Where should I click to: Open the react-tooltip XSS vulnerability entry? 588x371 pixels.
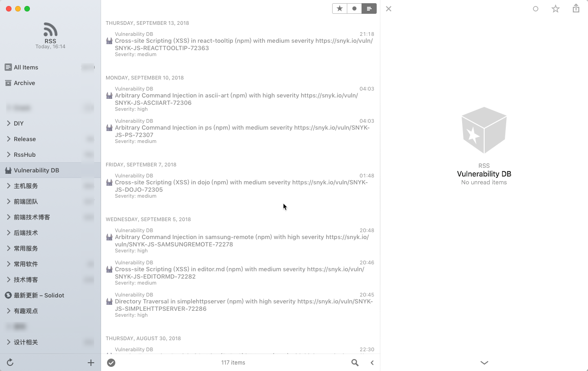[x=240, y=44]
